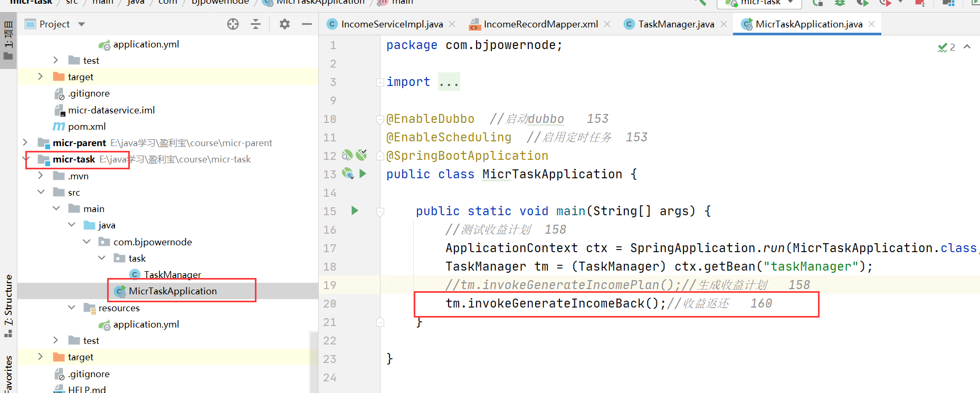Click on the @EnableScheduling annotation

[x=449, y=137]
